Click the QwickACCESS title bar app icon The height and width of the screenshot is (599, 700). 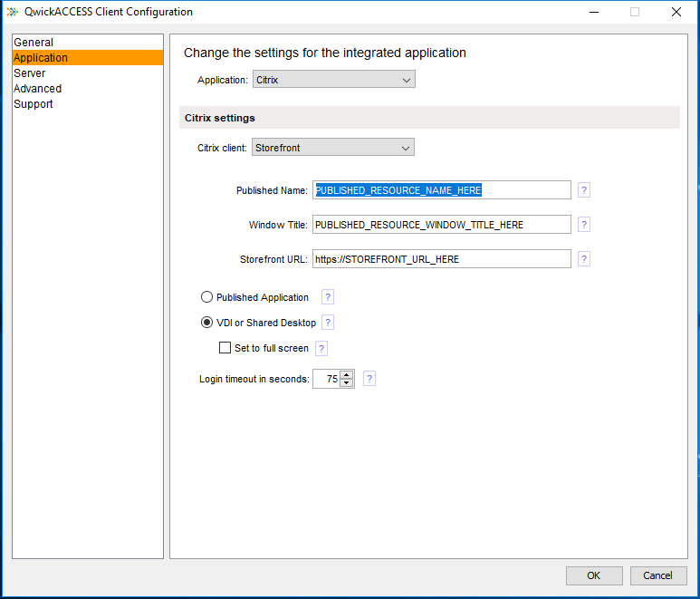tap(13, 12)
